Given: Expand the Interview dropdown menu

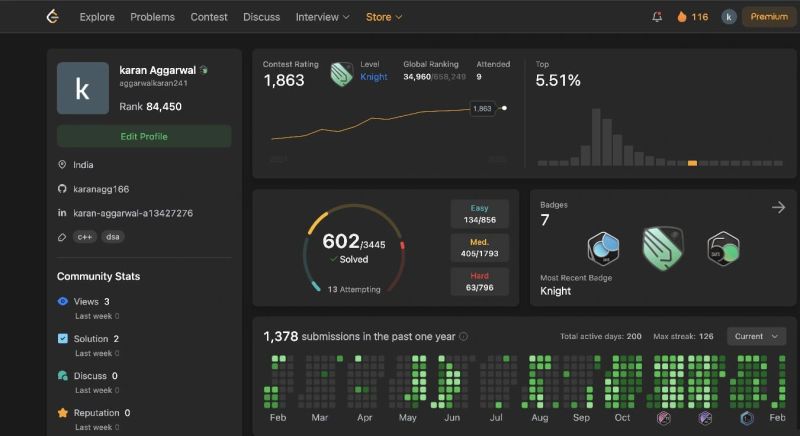Looking at the screenshot, I should pos(322,17).
